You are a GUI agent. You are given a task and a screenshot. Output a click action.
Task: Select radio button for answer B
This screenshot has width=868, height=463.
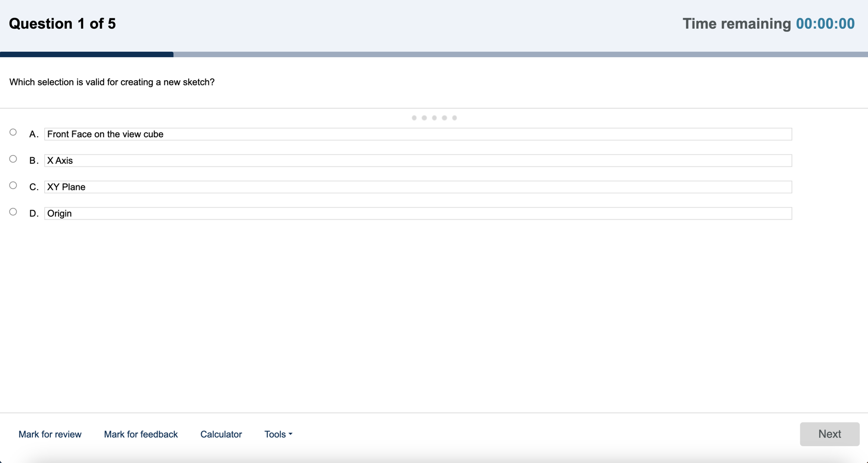click(x=13, y=159)
